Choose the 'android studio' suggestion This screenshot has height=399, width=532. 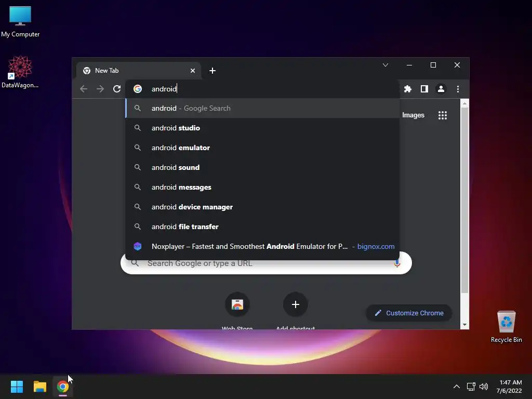click(x=262, y=128)
